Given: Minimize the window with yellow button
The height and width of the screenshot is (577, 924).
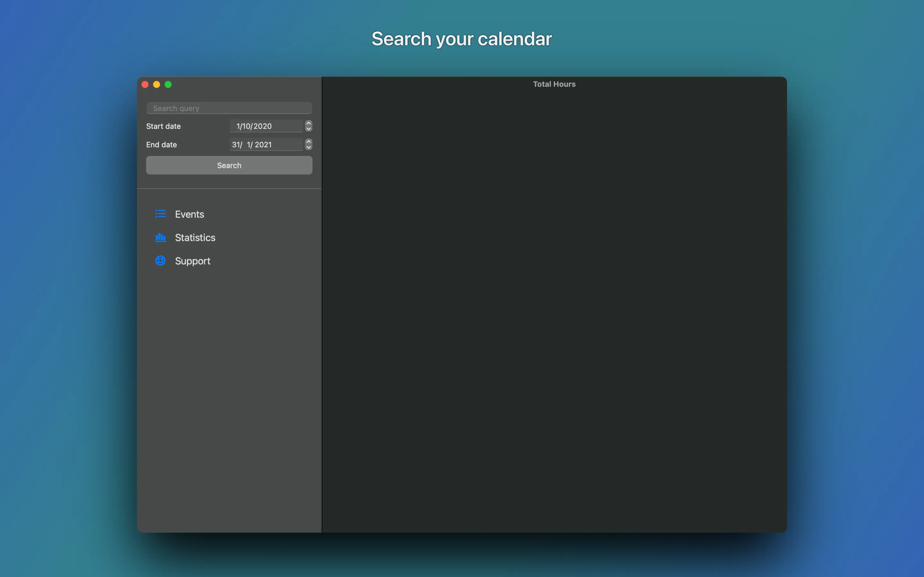Looking at the screenshot, I should (157, 84).
